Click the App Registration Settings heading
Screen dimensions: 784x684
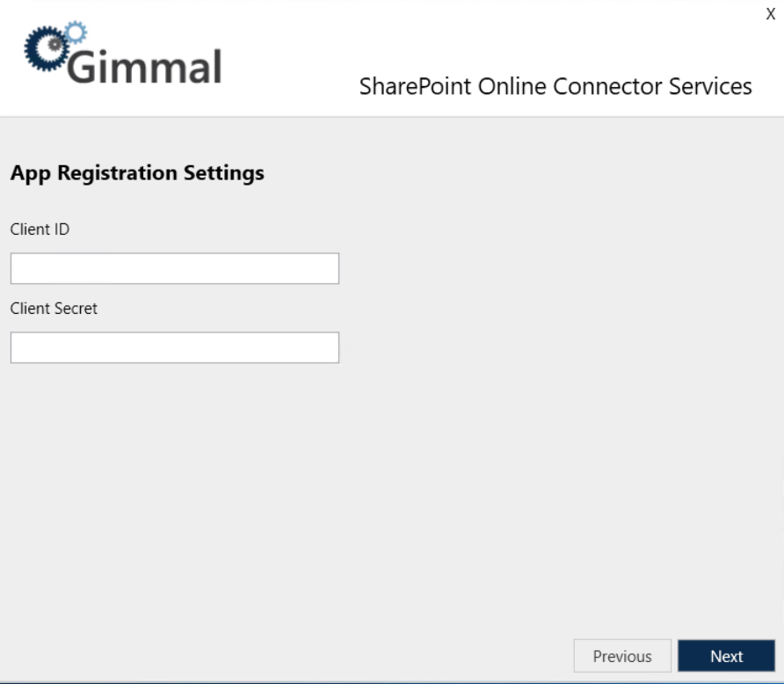137,173
